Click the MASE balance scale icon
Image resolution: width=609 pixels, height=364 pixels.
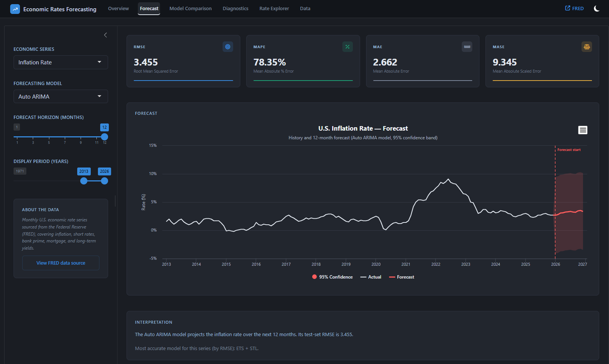(x=587, y=47)
